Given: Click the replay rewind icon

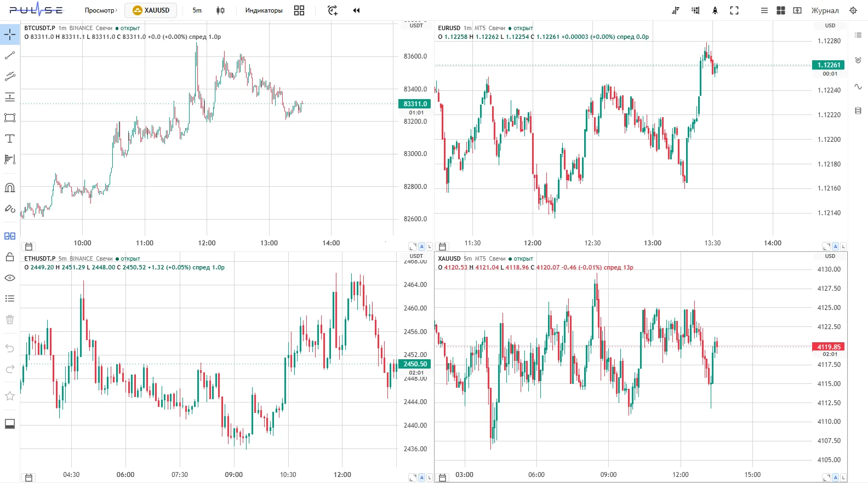Looking at the screenshot, I should coord(356,10).
